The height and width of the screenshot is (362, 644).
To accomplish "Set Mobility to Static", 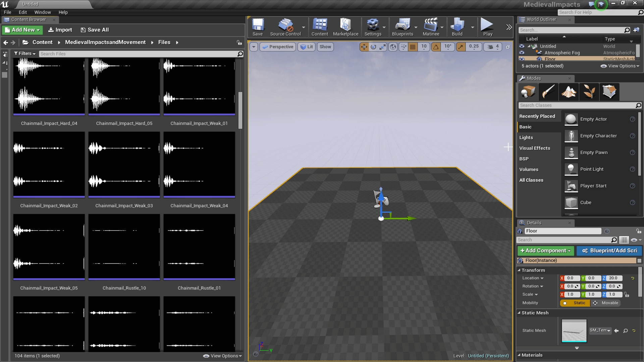I will click(575, 303).
